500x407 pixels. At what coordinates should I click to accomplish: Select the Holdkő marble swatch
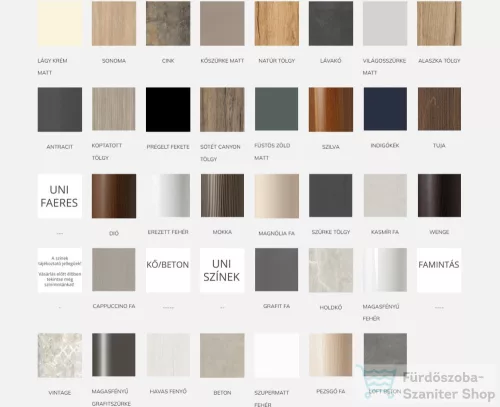[331, 270]
